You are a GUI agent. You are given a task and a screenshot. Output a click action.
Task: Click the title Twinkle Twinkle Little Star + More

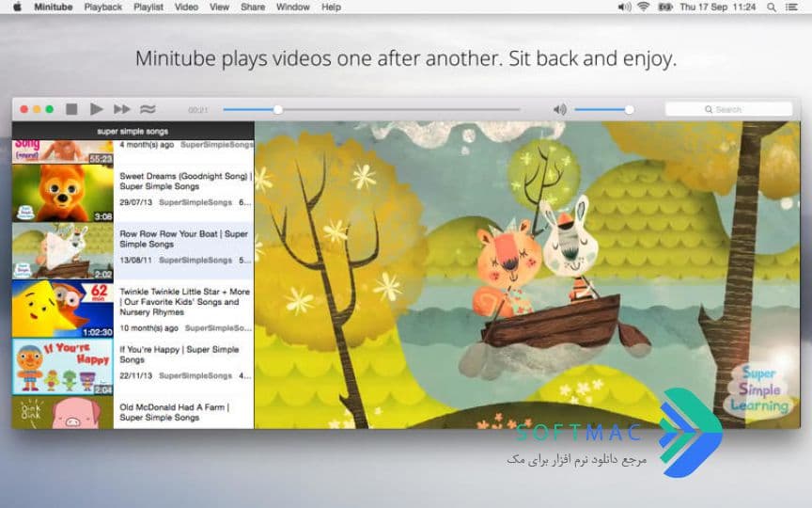tap(185, 302)
